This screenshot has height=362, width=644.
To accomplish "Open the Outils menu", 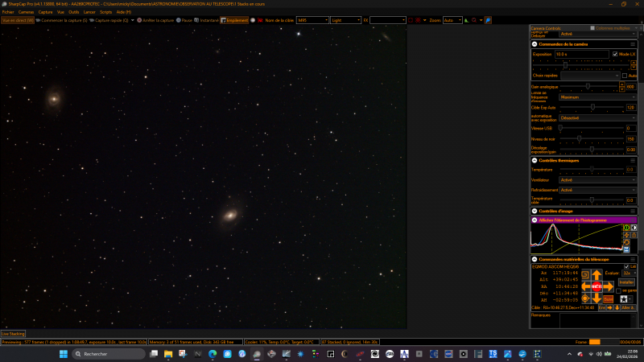I will (x=74, y=12).
